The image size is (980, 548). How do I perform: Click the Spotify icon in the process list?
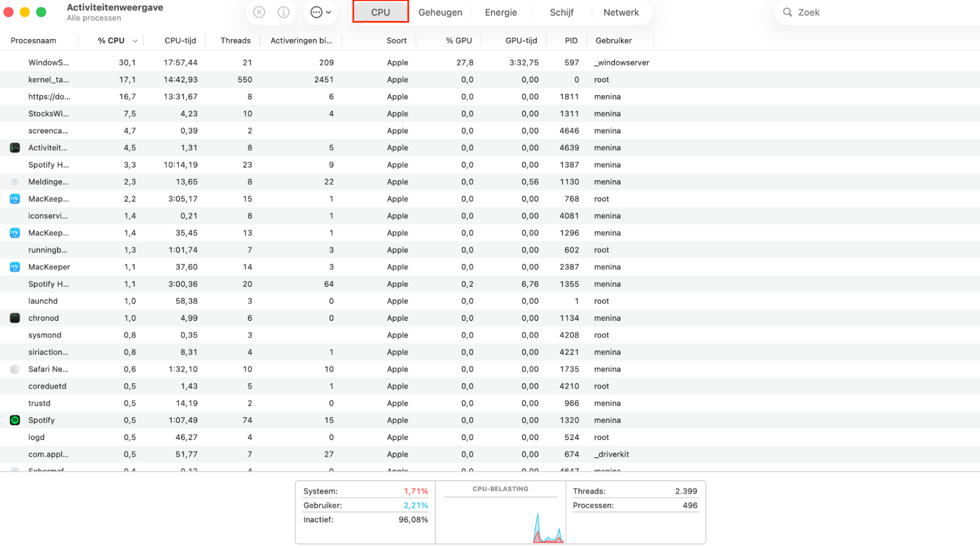[x=14, y=420]
